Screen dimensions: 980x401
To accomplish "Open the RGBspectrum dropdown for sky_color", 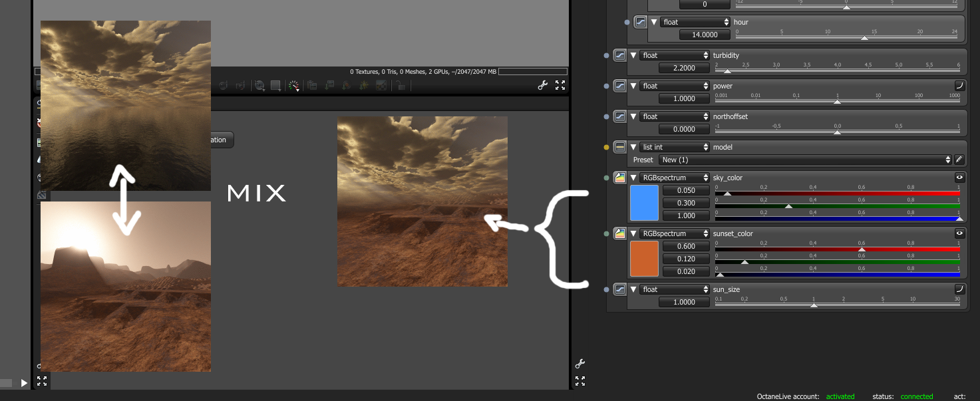I will 675,178.
